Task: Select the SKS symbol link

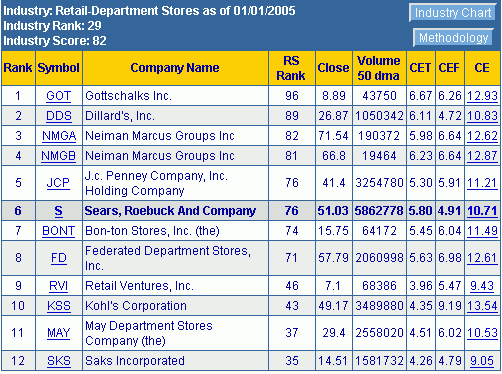Action: point(59,361)
